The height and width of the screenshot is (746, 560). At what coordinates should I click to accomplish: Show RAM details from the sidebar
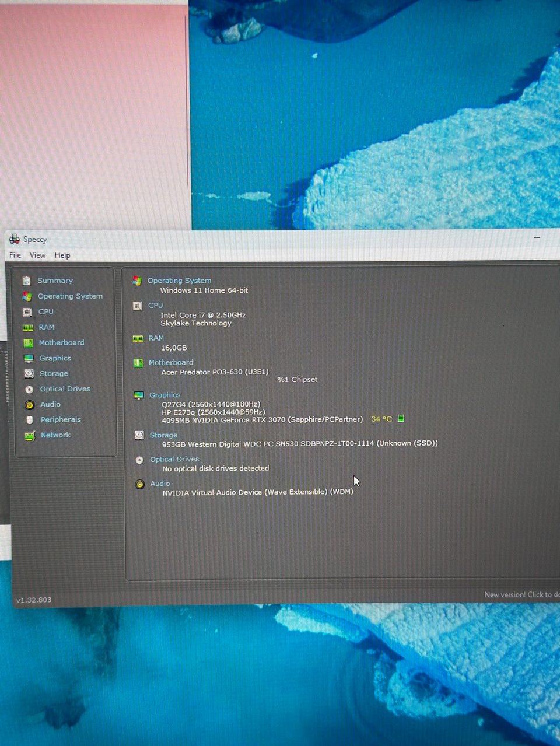pyautogui.click(x=47, y=327)
